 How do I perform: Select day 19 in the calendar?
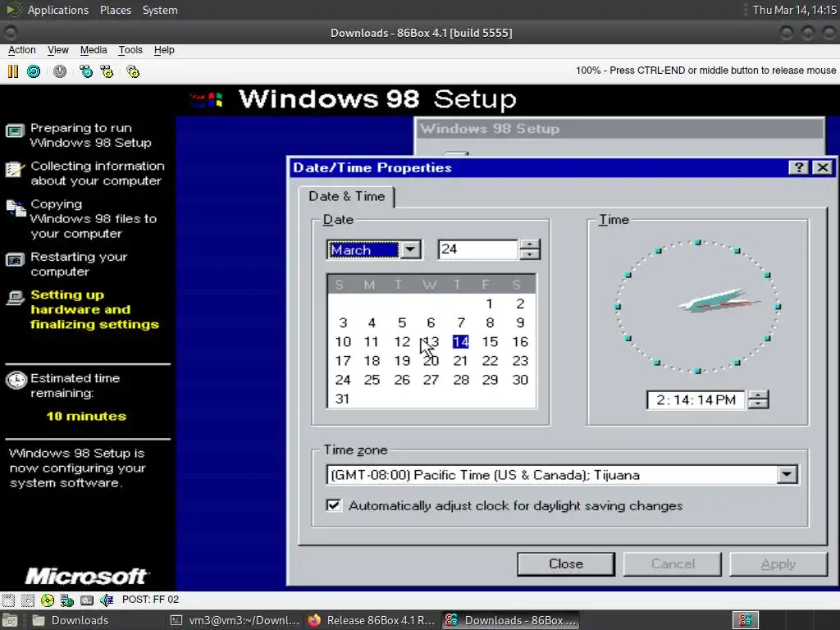point(402,361)
